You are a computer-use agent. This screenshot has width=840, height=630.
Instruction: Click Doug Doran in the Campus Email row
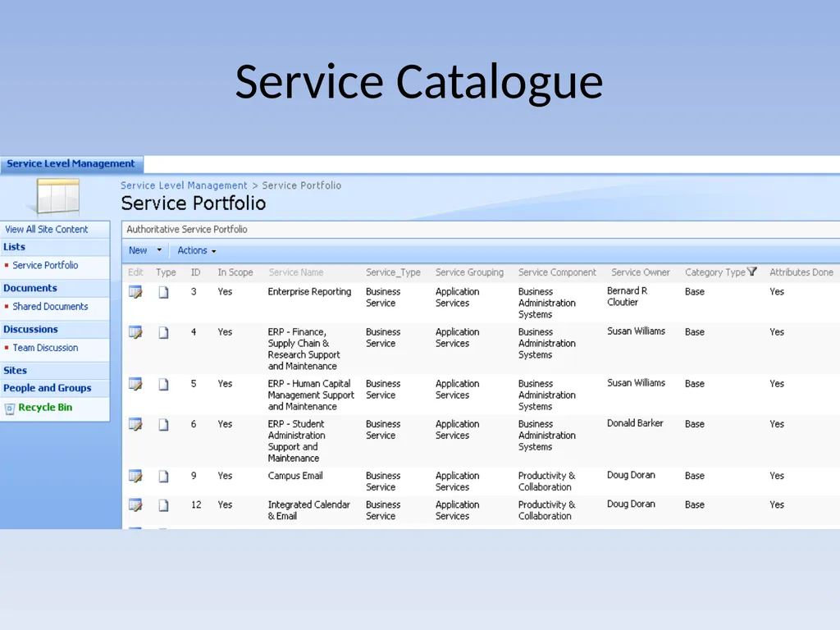pyautogui.click(x=631, y=475)
